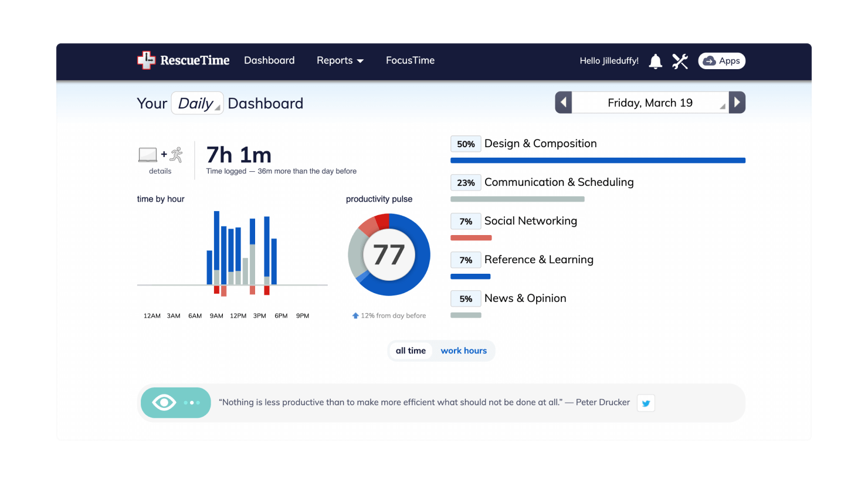
Task: Go to Dashboard in the navigation bar
Action: point(269,60)
